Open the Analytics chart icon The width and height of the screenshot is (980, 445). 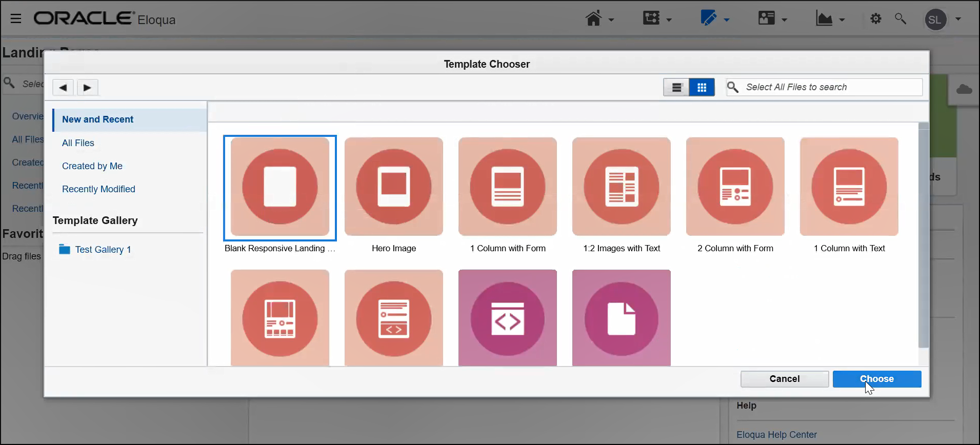coord(824,19)
